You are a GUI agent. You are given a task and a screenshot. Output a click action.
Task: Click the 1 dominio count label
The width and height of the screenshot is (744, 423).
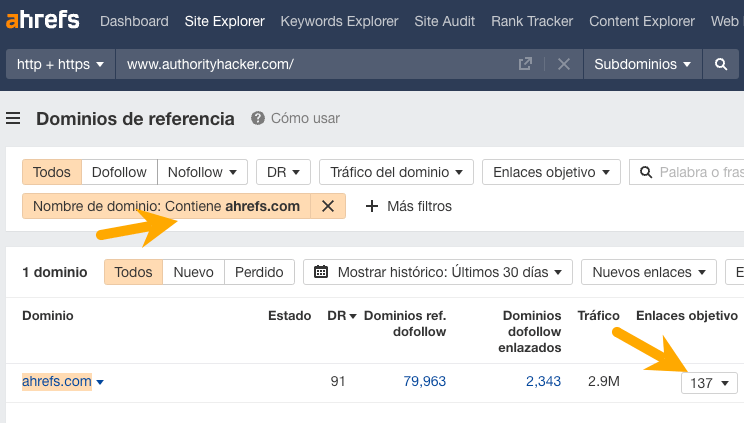[55, 272]
